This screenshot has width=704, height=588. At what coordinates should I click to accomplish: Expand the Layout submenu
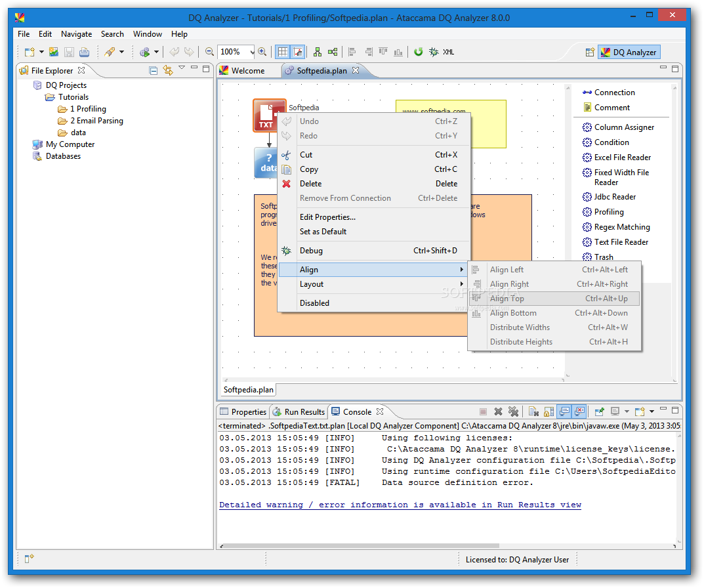(373, 284)
